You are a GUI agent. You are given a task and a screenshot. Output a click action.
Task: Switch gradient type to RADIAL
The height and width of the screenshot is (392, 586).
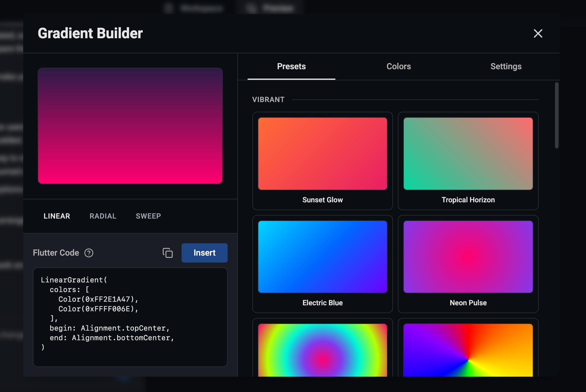click(x=103, y=216)
